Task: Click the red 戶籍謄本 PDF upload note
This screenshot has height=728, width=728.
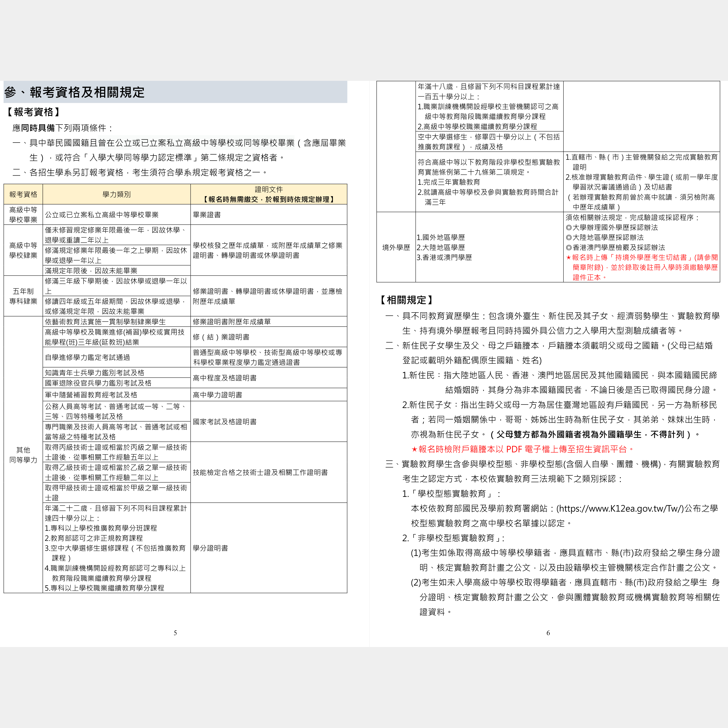Action: (x=522, y=449)
